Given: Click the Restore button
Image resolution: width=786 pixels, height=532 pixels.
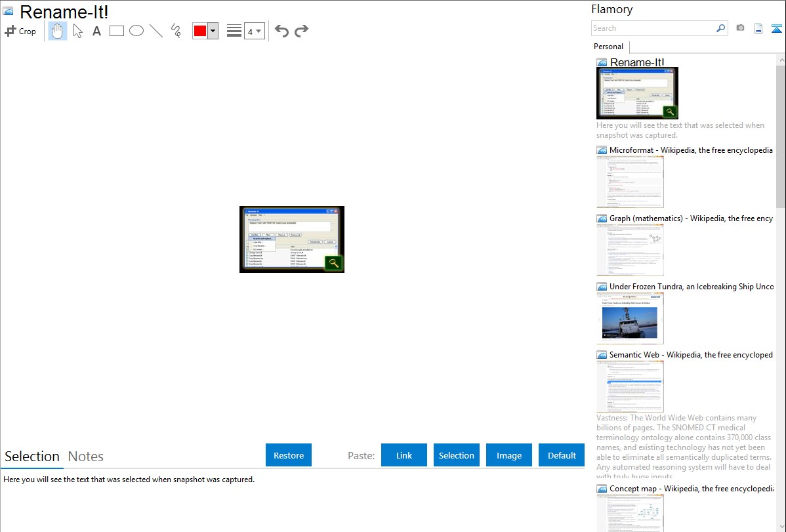Looking at the screenshot, I should [289, 455].
